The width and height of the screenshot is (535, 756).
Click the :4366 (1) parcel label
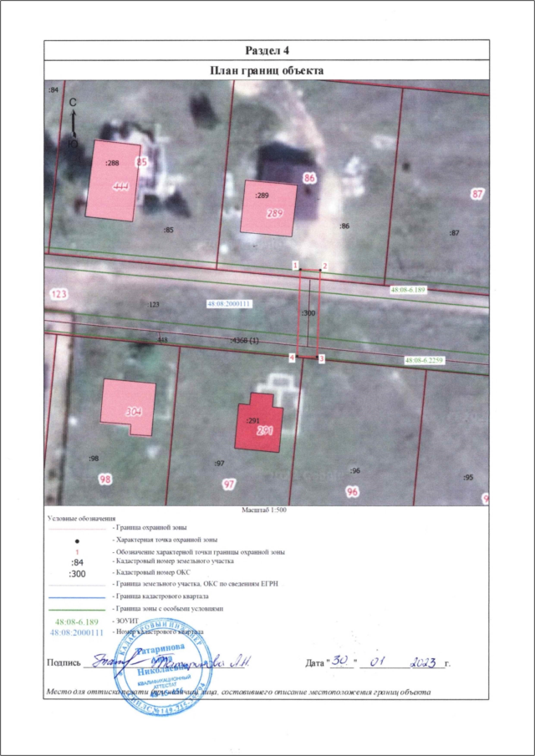coord(244,341)
